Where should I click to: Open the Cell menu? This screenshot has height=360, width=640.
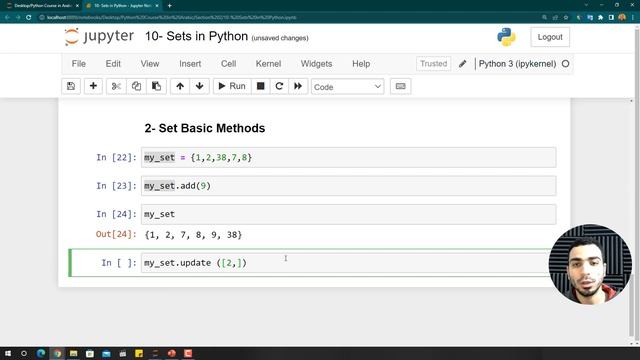(229, 64)
